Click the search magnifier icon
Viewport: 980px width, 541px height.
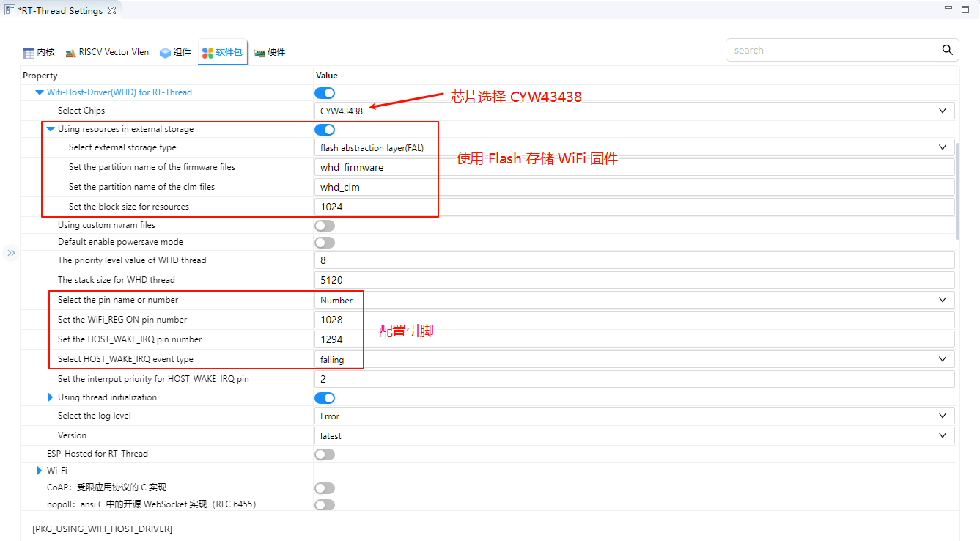pyautogui.click(x=947, y=50)
